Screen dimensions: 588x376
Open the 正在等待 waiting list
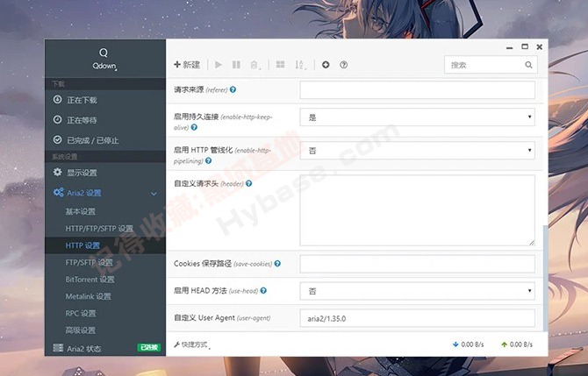tap(105, 120)
